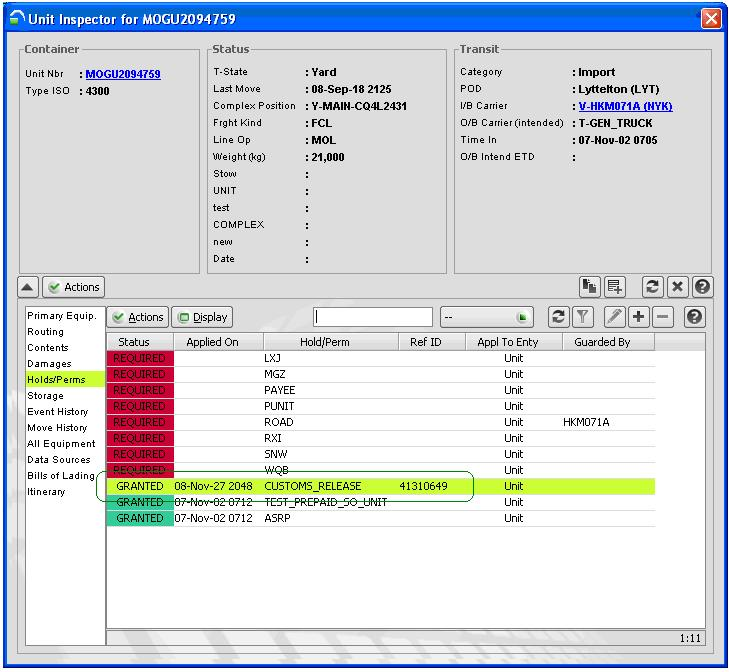This screenshot has width=729, height=672.
Task: Select the PUNIT hold row
Action: pos(381,406)
